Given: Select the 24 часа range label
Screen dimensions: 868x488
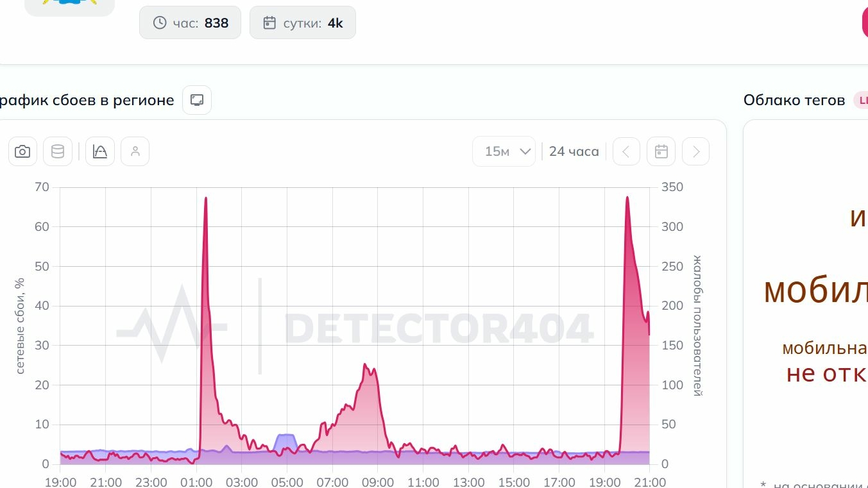Looking at the screenshot, I should tap(574, 152).
